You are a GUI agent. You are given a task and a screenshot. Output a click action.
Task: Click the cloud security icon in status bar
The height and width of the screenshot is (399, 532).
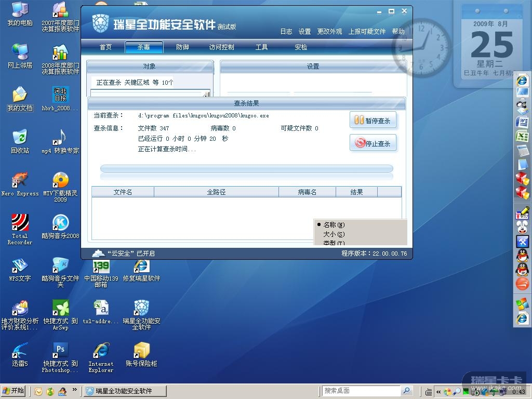click(99, 253)
